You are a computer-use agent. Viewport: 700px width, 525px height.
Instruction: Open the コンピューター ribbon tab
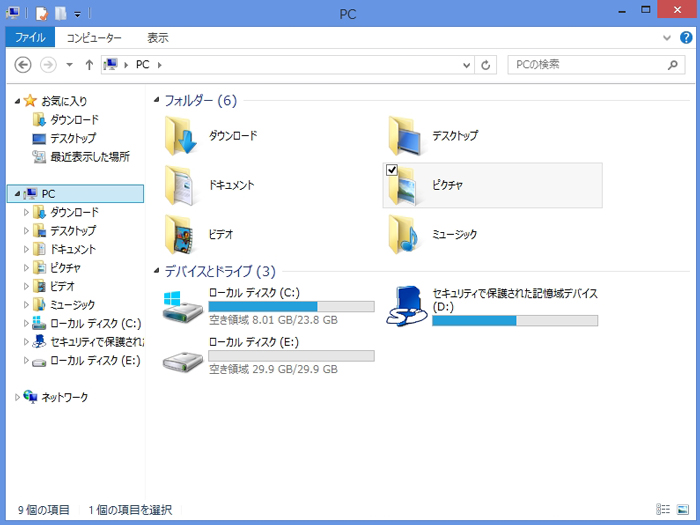(94, 38)
